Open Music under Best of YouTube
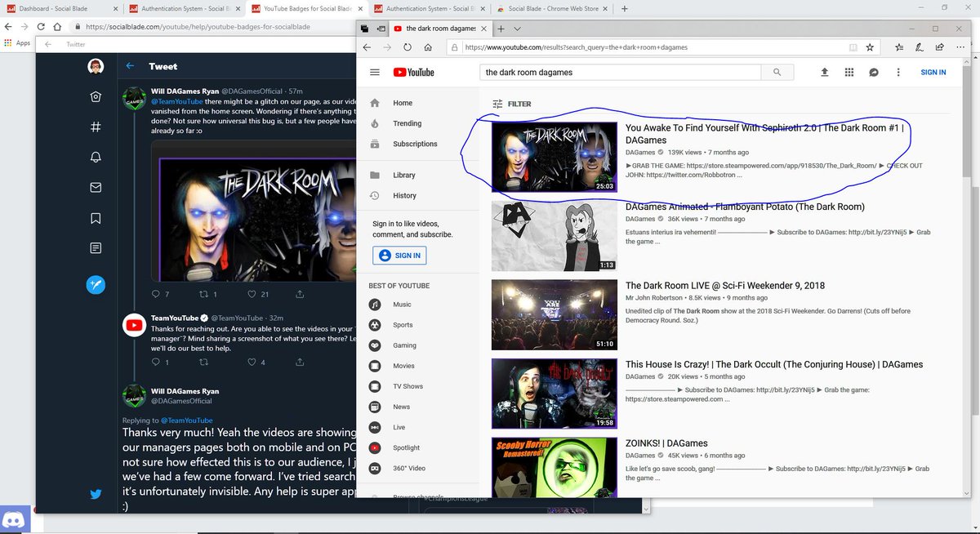980x534 pixels. point(402,305)
